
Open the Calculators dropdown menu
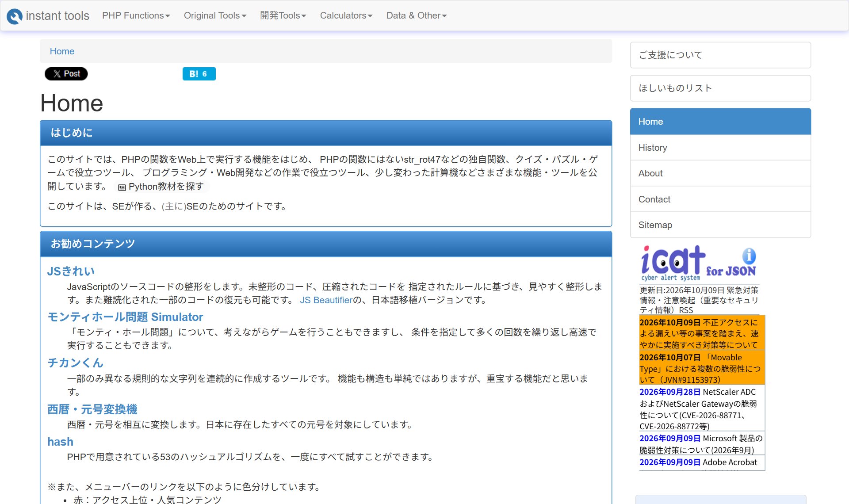tap(346, 15)
